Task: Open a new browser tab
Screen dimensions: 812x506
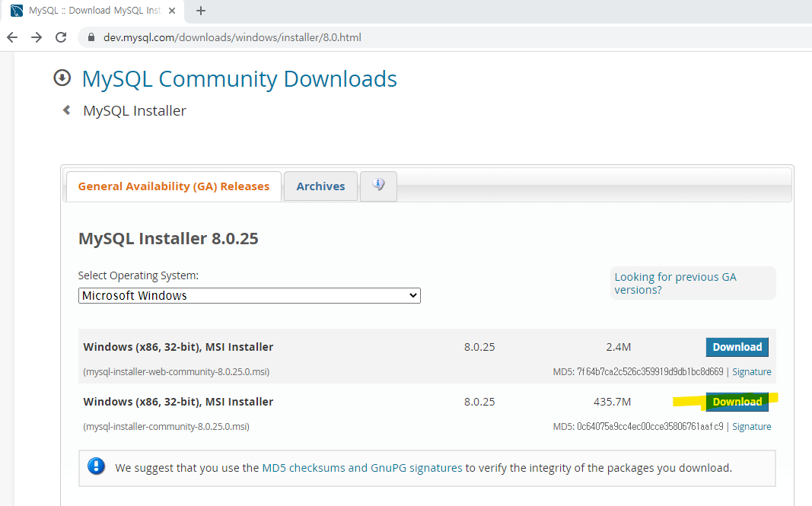Action: pyautogui.click(x=201, y=11)
